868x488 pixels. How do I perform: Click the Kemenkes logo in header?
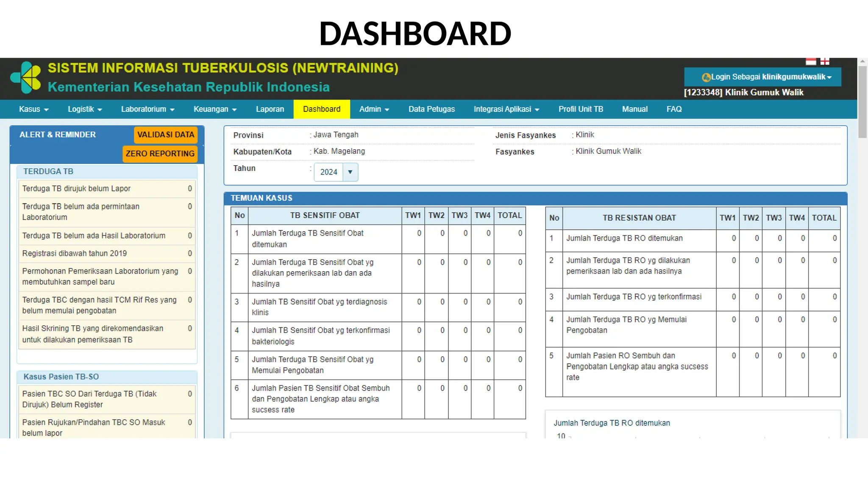tap(26, 78)
